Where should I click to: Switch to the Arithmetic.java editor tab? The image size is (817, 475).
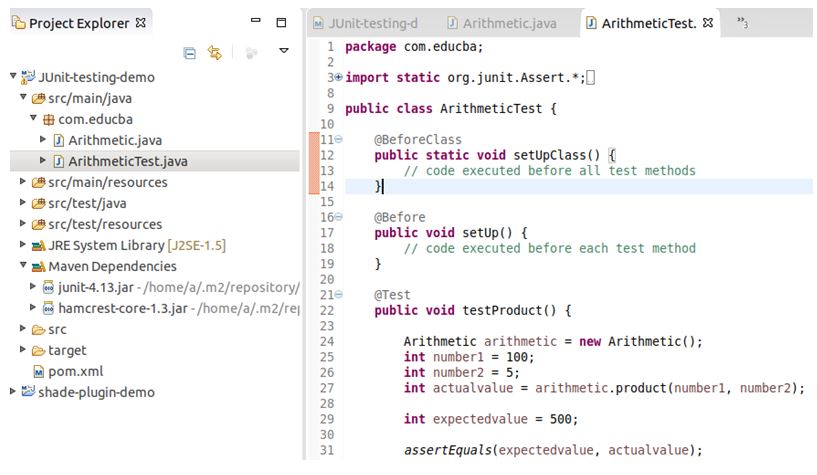point(502,23)
